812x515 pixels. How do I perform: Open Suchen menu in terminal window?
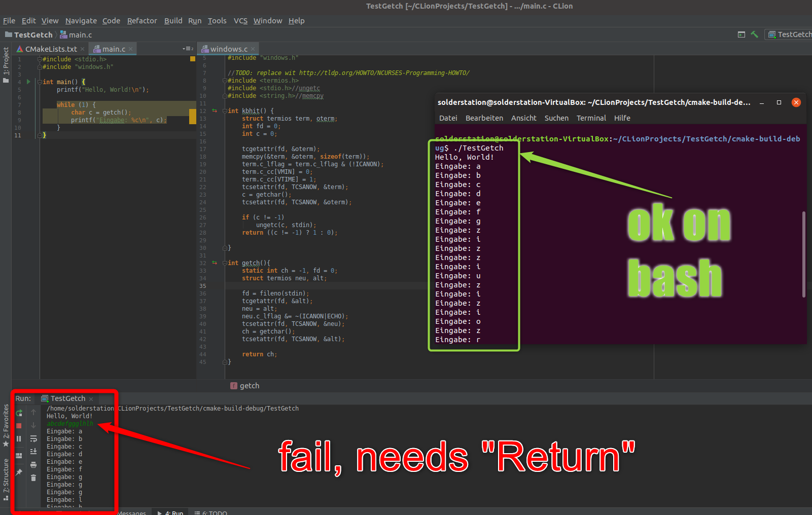click(556, 118)
